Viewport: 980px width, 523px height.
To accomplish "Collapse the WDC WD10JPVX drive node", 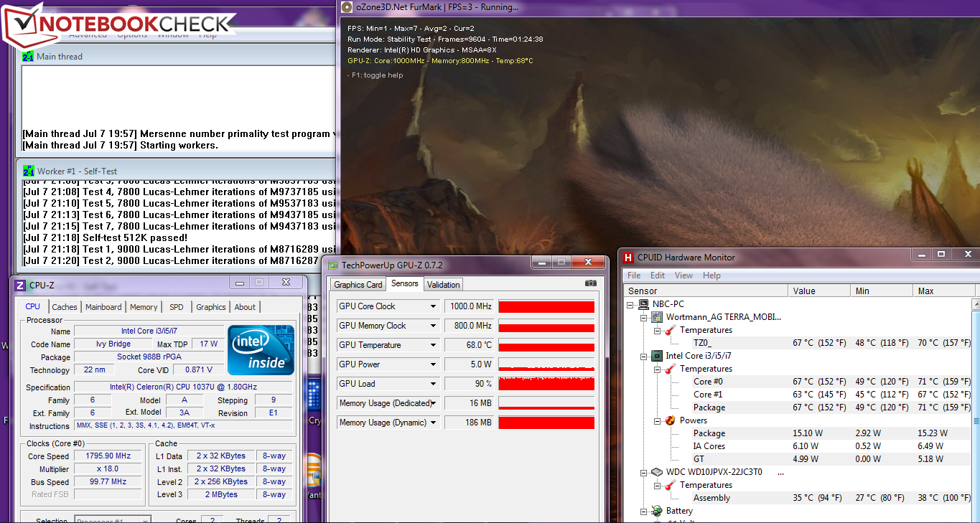I will click(x=644, y=472).
